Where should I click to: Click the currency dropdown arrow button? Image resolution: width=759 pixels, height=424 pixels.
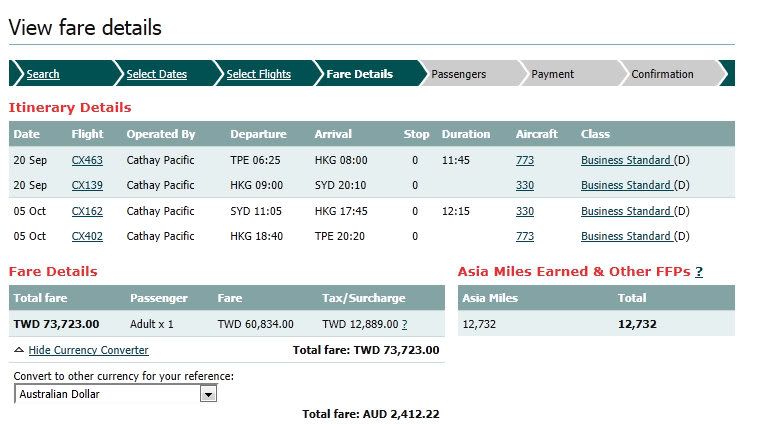[x=208, y=394]
